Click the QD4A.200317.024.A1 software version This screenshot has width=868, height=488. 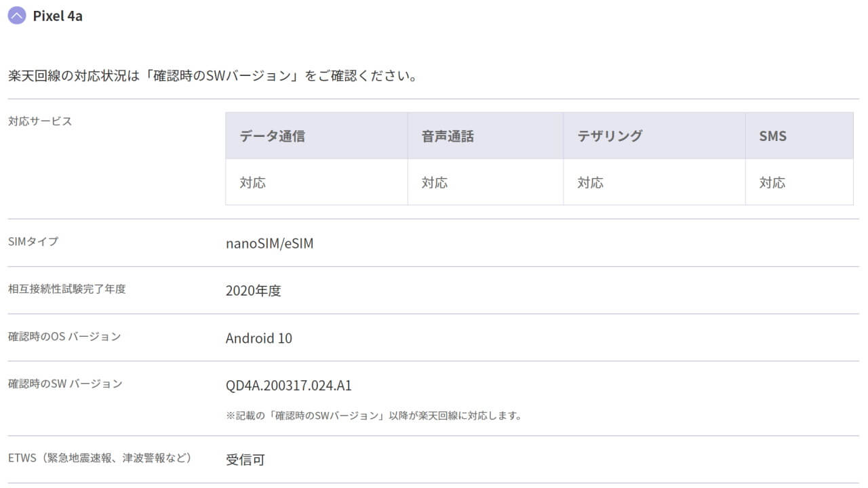click(x=288, y=386)
